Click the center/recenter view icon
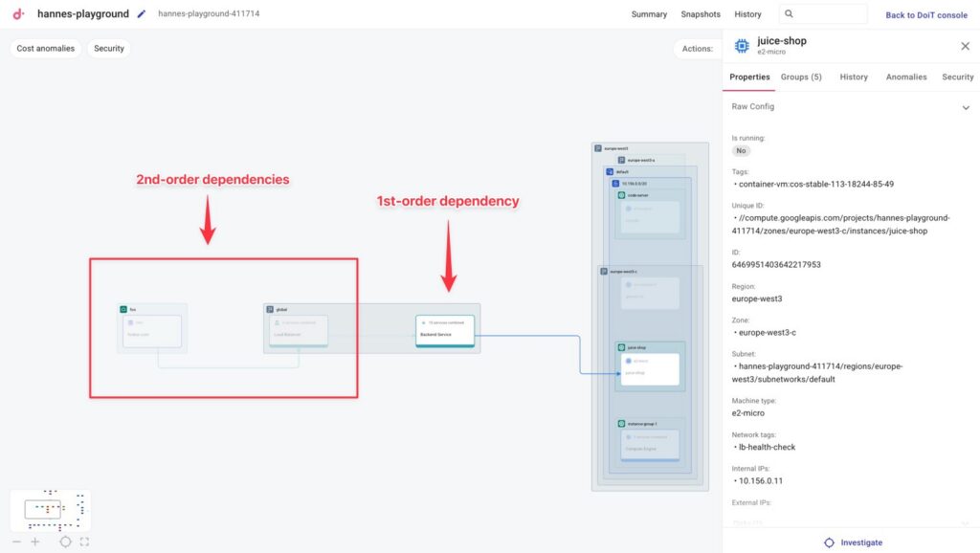The height and width of the screenshot is (553, 980). (x=65, y=542)
